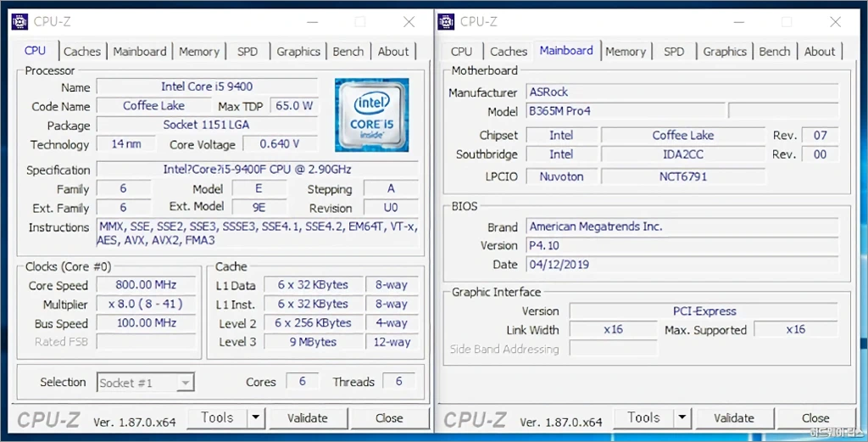This screenshot has height=442, width=868.
Task: Switch to the Bench tab in the left window
Action: [x=348, y=51]
